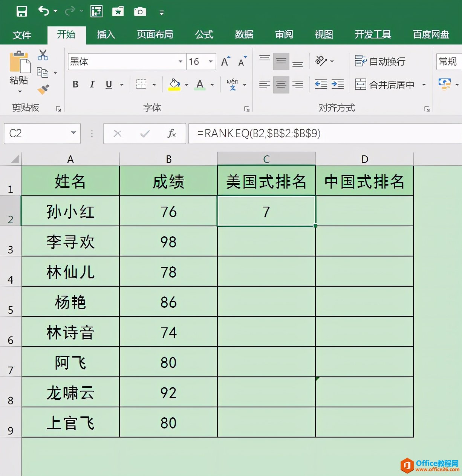The width and height of the screenshot is (462, 476).
Task: Open Customize Quick Access Toolbar arrow
Action: coord(162,13)
